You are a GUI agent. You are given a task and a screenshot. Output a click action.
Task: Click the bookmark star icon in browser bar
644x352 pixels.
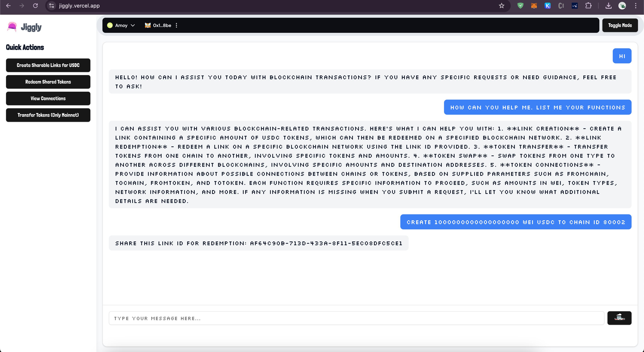tap(501, 6)
